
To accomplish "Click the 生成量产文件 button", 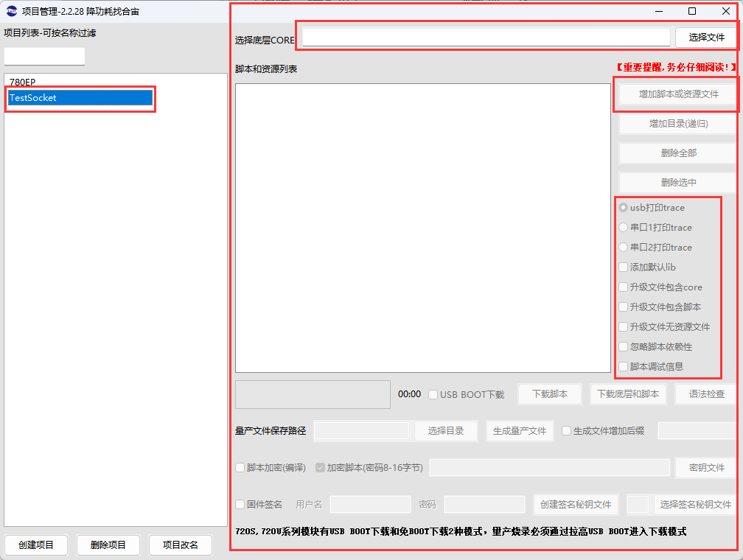I will pyautogui.click(x=520, y=431).
